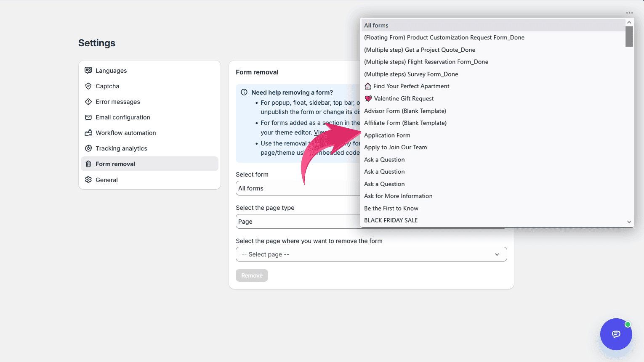Click the 'Select the page type' label
Screen dimensions: 644x362
click(x=265, y=208)
